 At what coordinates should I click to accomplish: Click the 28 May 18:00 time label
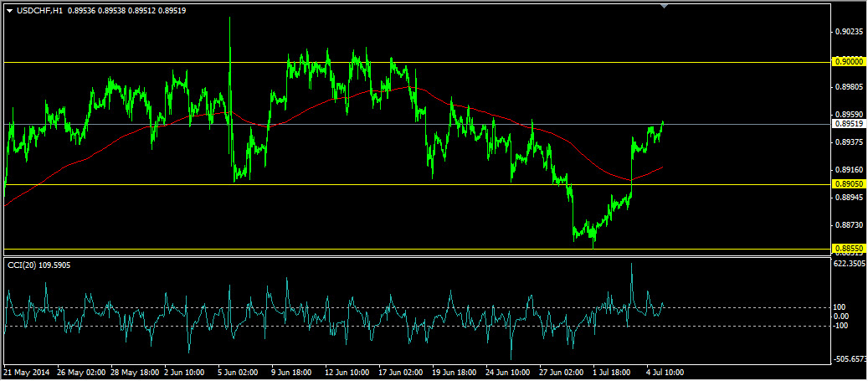pos(134,373)
